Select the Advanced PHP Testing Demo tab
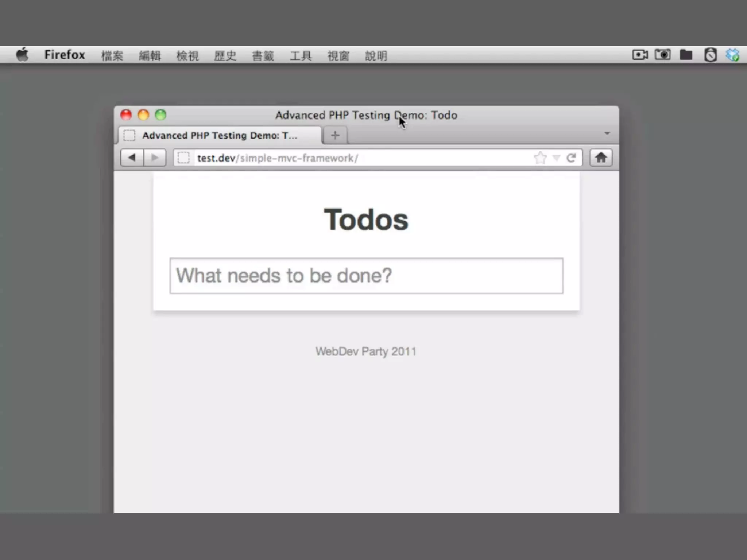The width and height of the screenshot is (747, 560). click(x=219, y=135)
